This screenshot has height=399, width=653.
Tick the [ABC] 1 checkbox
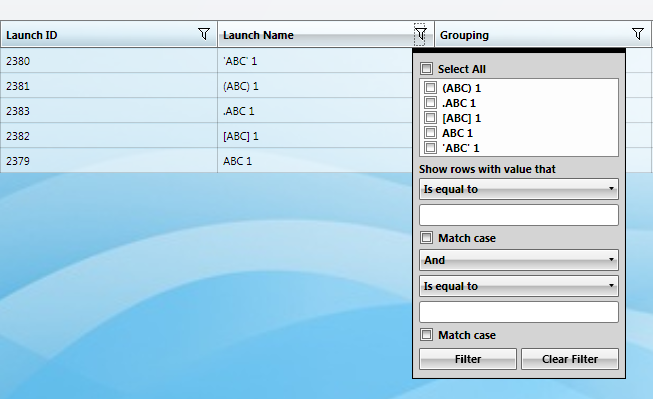431,117
